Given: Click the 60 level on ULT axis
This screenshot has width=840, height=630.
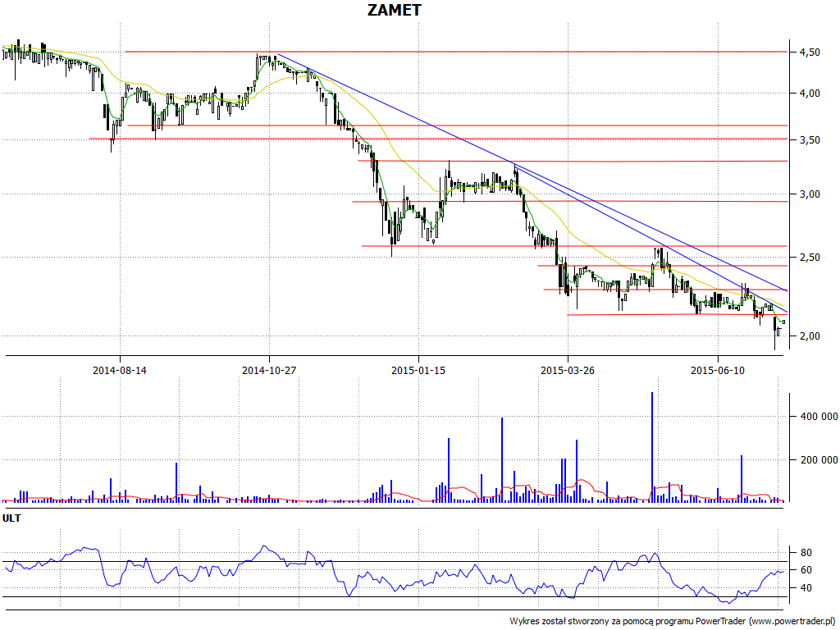Looking at the screenshot, I should (806, 570).
